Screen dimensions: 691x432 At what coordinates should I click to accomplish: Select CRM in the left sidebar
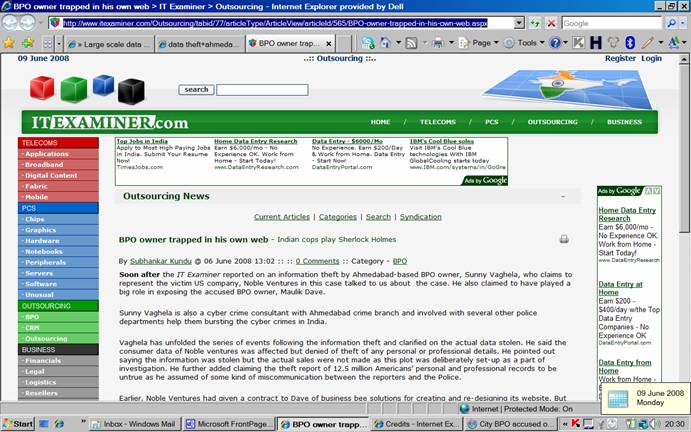click(x=58, y=328)
